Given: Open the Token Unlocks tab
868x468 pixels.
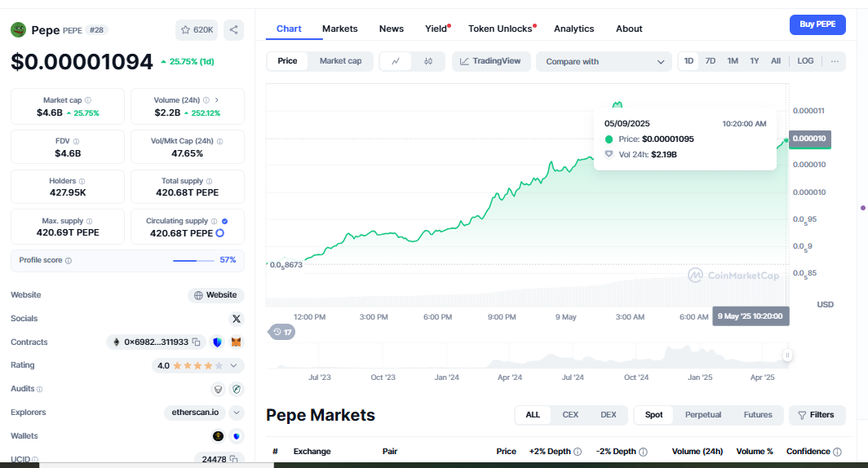Looking at the screenshot, I should pos(500,29).
